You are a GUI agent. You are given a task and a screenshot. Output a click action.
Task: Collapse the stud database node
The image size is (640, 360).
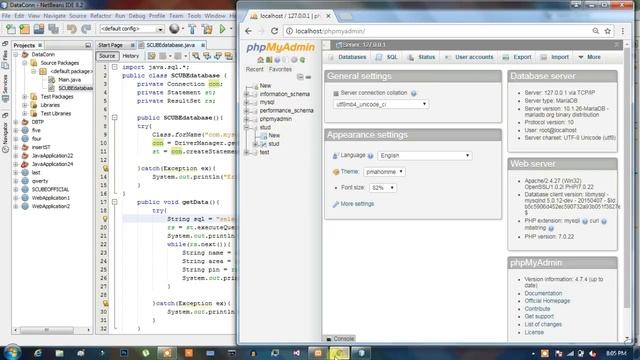coord(247,128)
